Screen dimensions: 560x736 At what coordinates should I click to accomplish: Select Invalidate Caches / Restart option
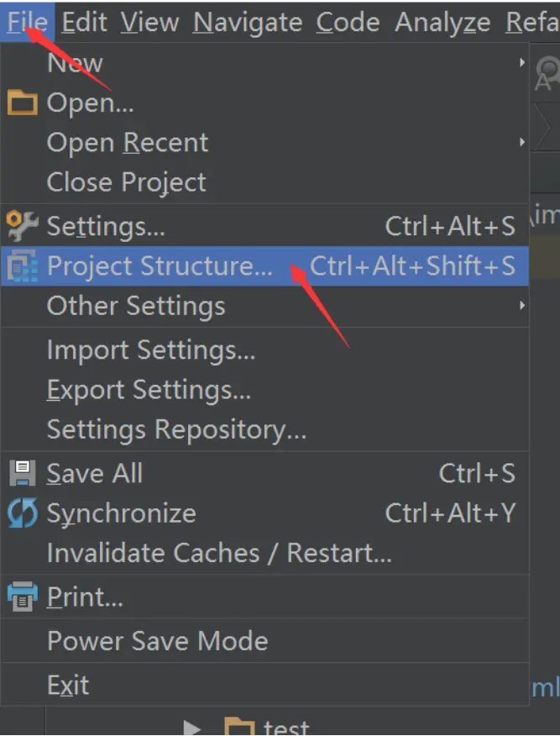pos(219,553)
